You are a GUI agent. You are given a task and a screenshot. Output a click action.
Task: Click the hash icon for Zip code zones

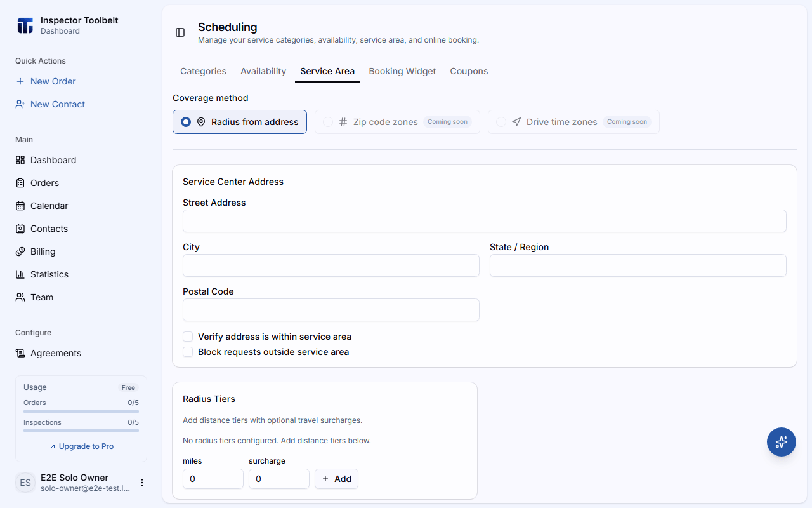tap(343, 122)
